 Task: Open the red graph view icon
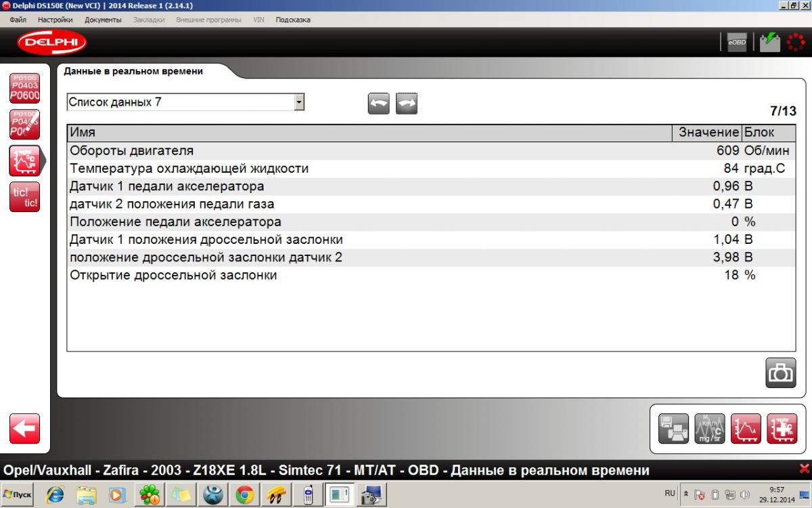[x=746, y=429]
